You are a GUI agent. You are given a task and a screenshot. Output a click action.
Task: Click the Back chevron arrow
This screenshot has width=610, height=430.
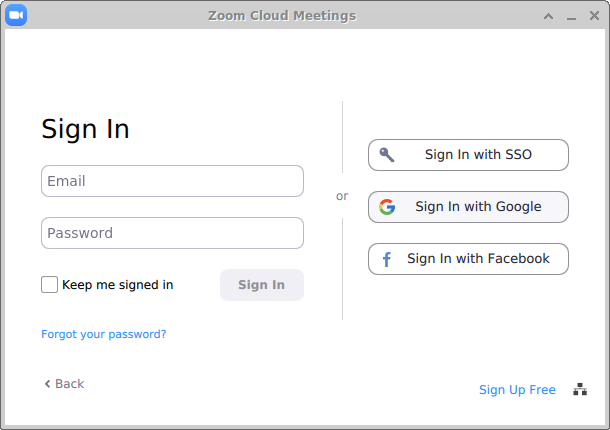tap(47, 384)
